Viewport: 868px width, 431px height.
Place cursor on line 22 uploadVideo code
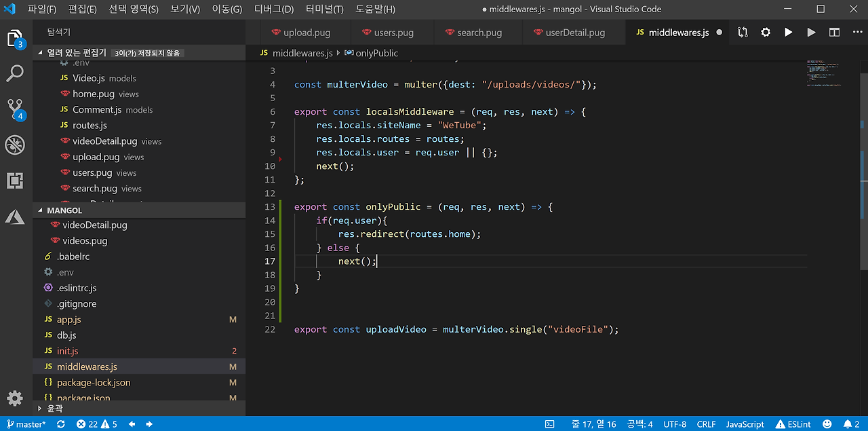click(x=456, y=329)
